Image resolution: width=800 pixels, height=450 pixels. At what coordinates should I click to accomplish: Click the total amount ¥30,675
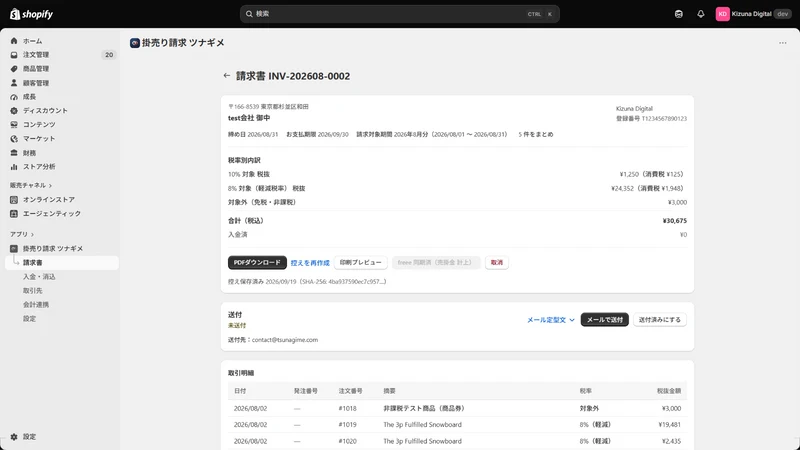point(674,221)
